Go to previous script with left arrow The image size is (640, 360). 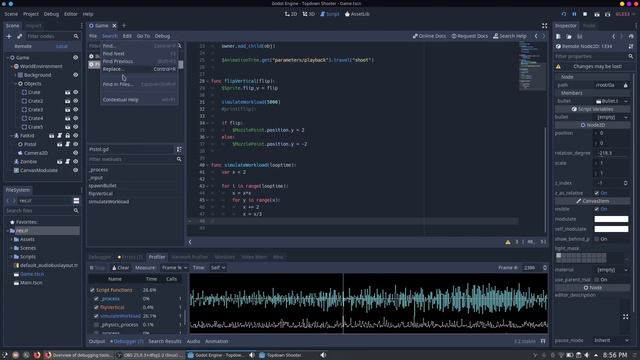coord(536,36)
